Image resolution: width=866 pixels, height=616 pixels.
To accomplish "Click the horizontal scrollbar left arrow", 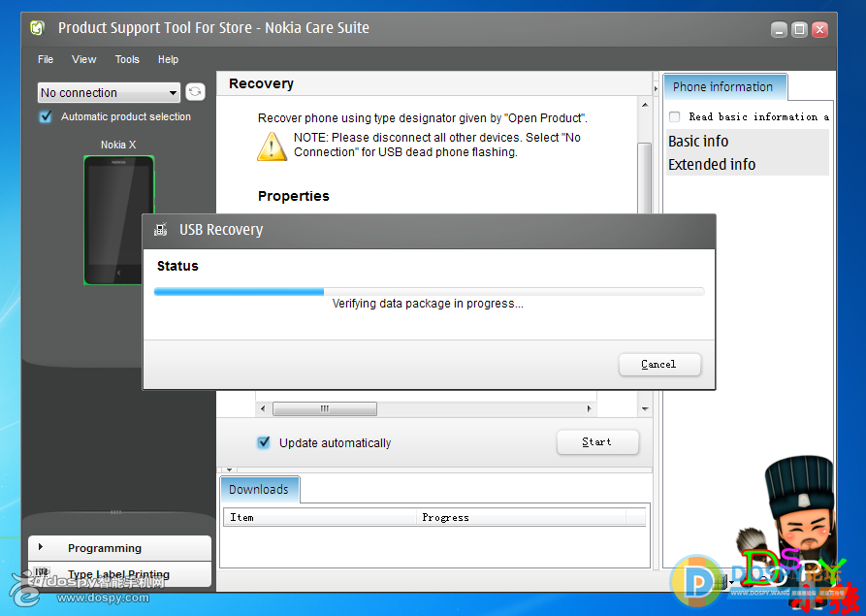I will pos(263,408).
